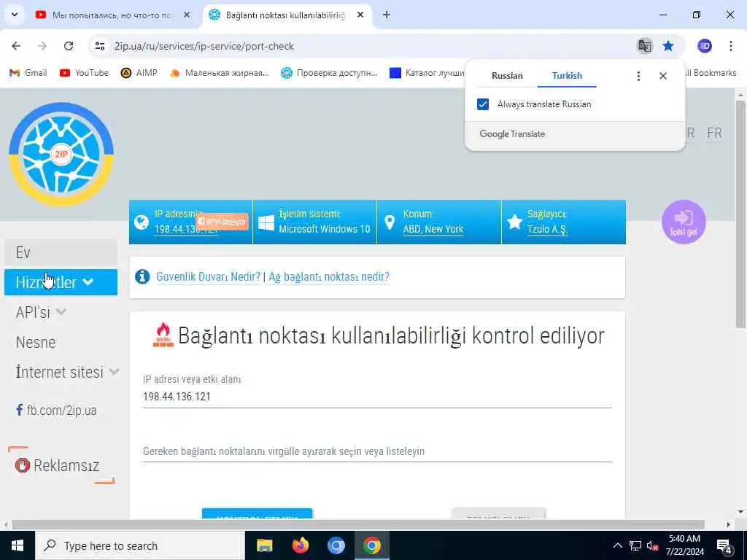Close the Google Translate popup

coord(662,76)
